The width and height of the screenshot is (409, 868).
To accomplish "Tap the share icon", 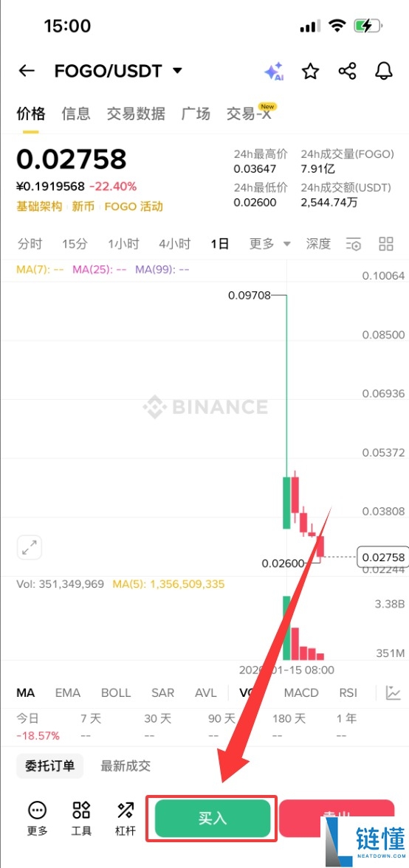I will point(347,71).
